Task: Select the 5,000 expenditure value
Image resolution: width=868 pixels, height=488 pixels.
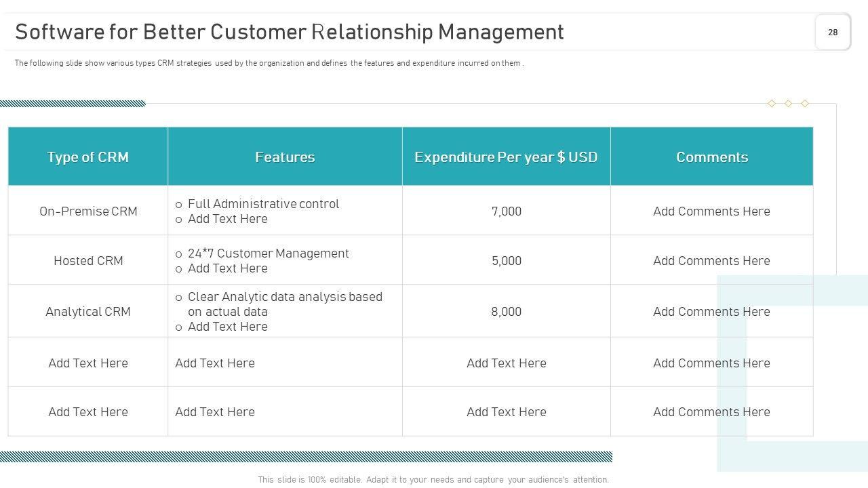Action: pyautogui.click(x=507, y=261)
